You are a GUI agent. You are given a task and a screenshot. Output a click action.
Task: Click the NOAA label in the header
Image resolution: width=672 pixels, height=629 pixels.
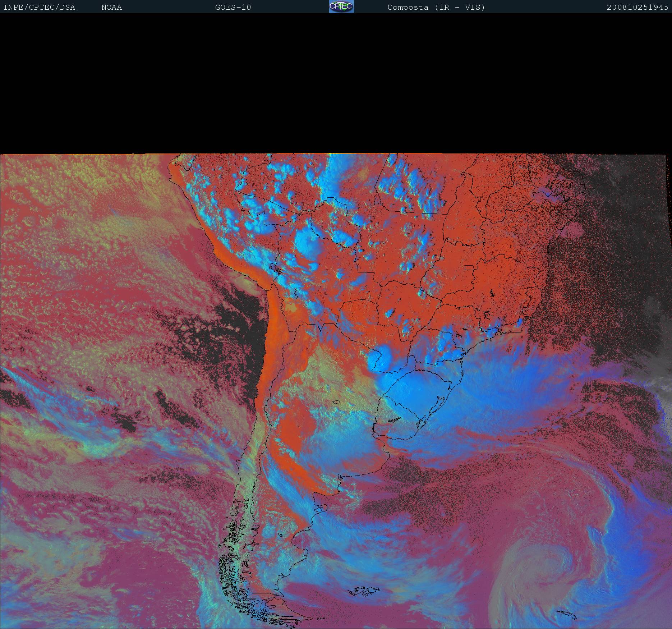point(111,7)
